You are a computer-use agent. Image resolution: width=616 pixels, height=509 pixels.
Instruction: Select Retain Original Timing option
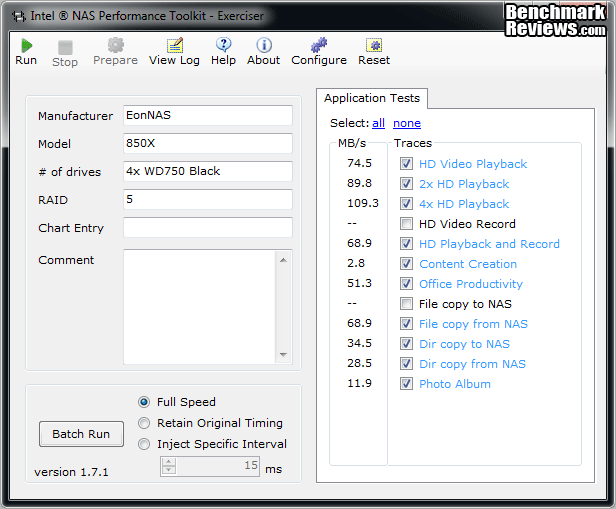click(x=144, y=423)
